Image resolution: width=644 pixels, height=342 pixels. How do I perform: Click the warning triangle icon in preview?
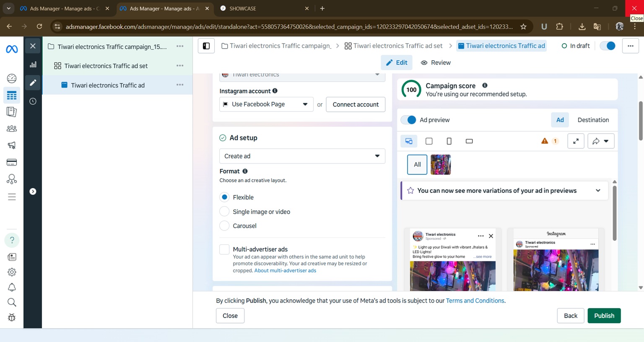[x=545, y=141]
